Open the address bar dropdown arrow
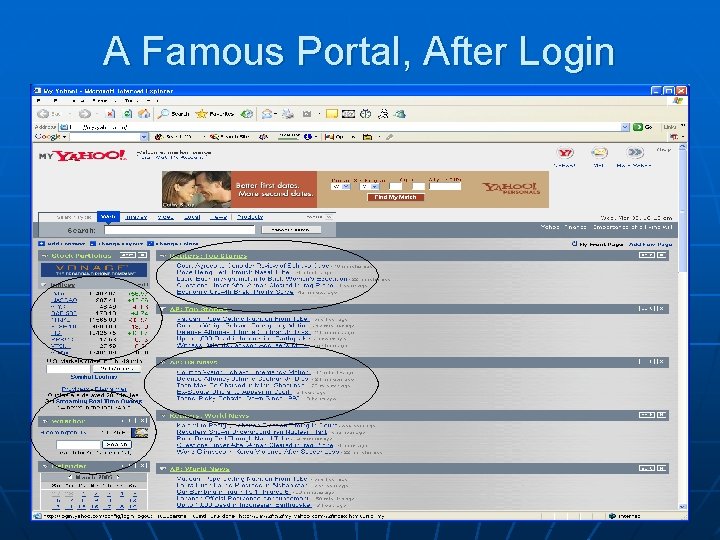Screen dimensions: 720x540 [625, 127]
